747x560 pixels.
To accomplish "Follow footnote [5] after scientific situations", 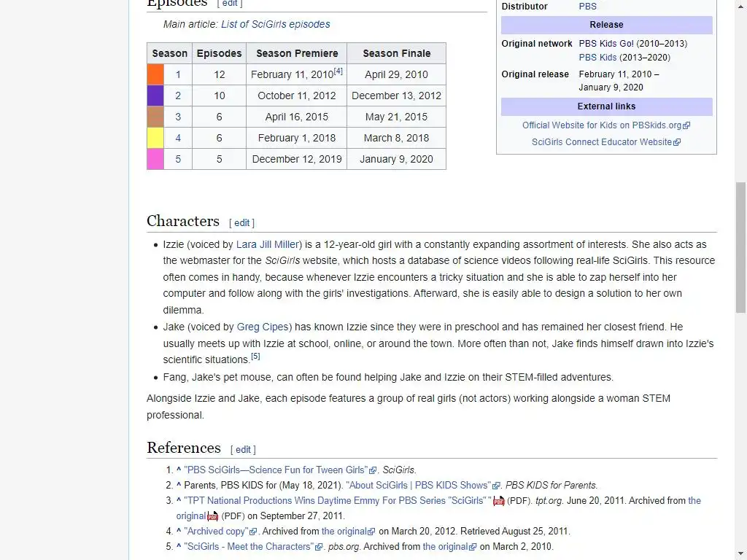I will 256,356.
